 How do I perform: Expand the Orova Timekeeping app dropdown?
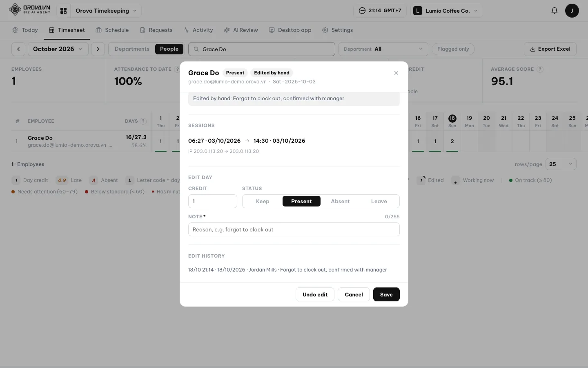click(106, 11)
